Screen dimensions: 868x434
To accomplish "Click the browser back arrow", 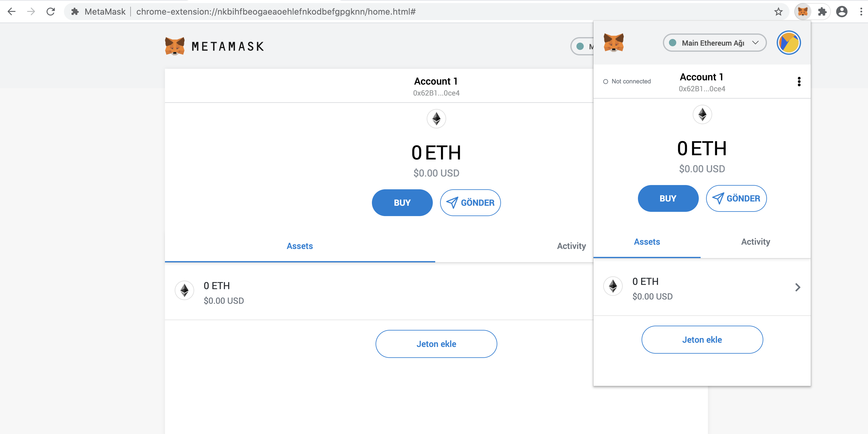I will point(12,12).
